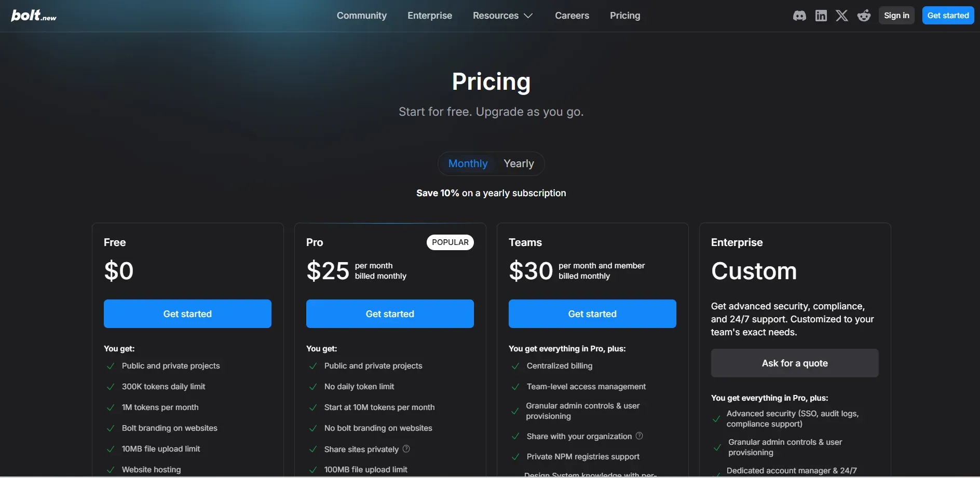980x478 pixels.
Task: Open the Reddit community icon
Action: 864,15
